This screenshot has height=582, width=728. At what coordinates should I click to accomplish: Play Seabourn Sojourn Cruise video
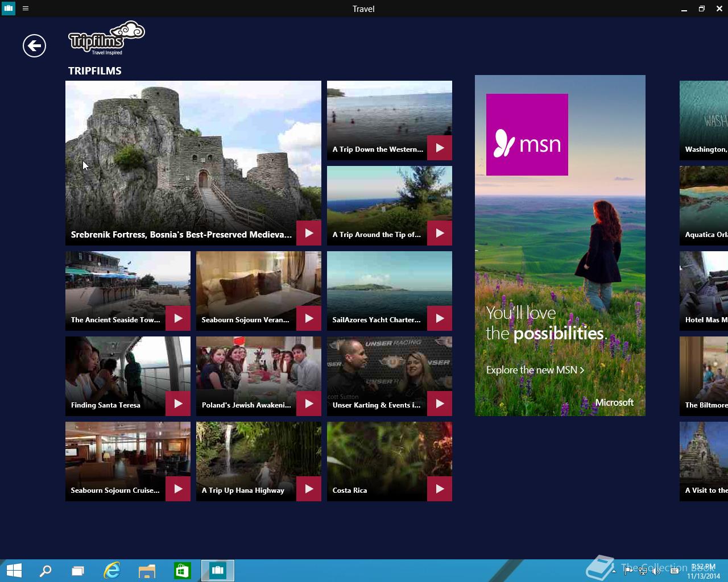click(178, 489)
